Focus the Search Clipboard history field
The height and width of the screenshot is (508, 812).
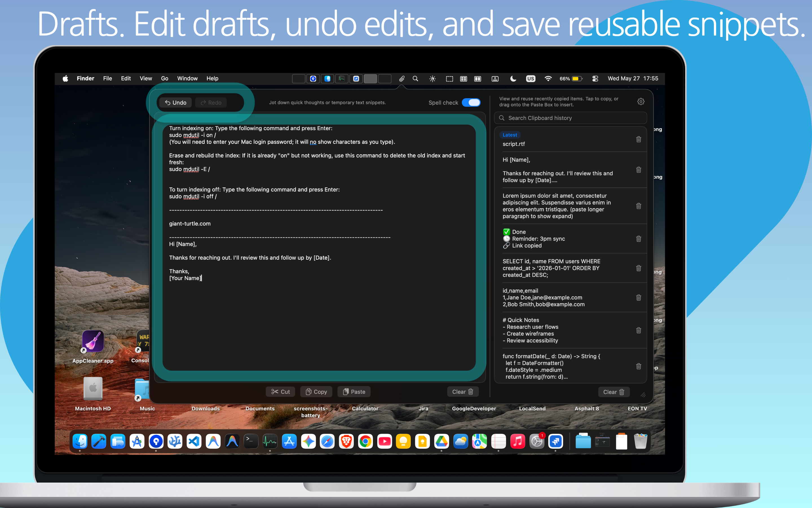click(x=570, y=118)
